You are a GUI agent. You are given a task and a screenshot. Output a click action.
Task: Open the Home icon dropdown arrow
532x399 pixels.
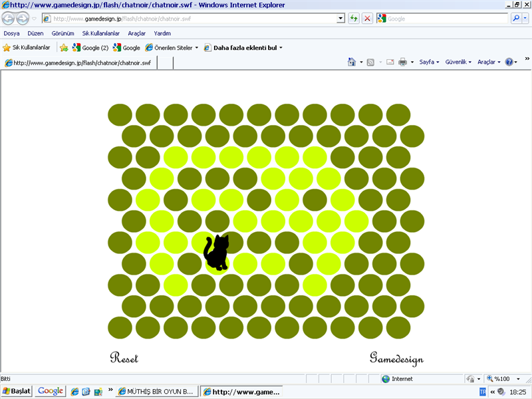click(361, 62)
